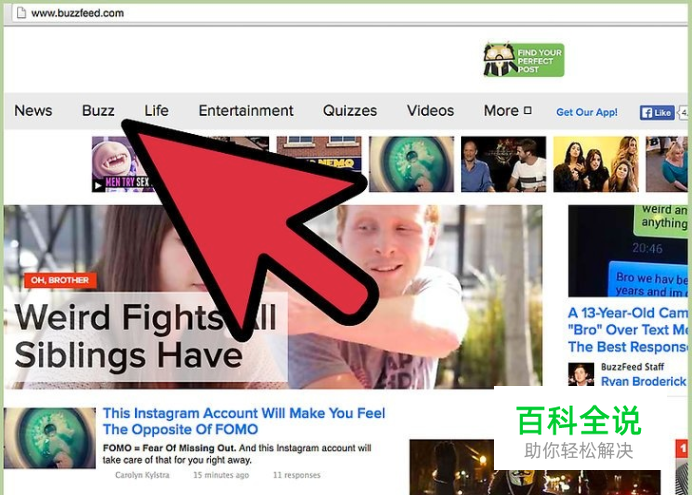Open the green washing machine thumbnail in top strip
692x495 pixels.
coord(411,164)
